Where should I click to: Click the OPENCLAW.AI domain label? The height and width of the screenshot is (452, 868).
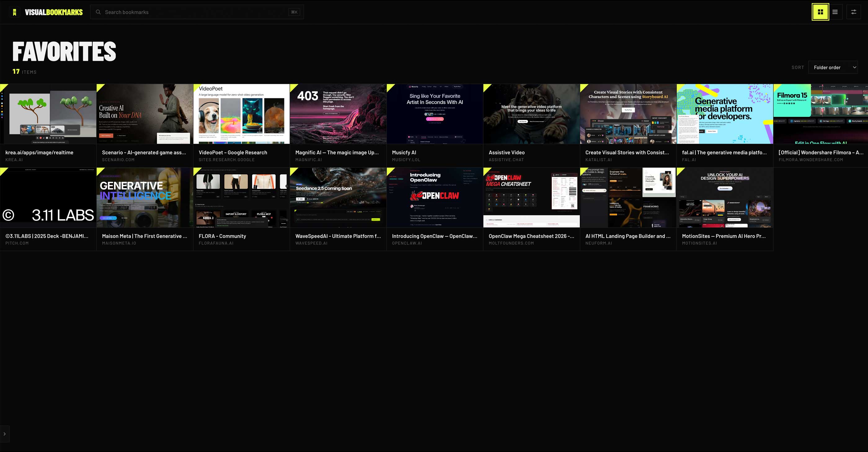point(407,243)
